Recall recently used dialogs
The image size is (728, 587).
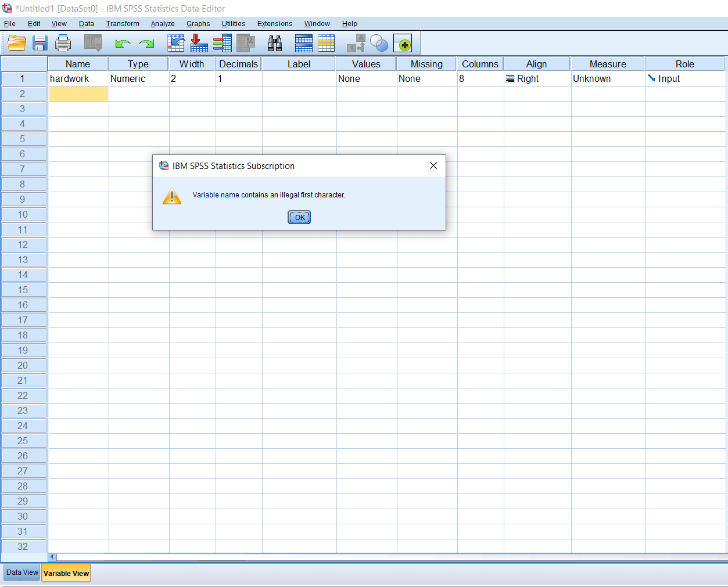pos(92,43)
